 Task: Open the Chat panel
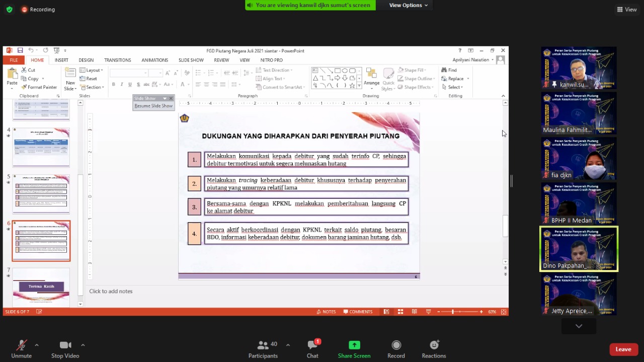coord(312,345)
